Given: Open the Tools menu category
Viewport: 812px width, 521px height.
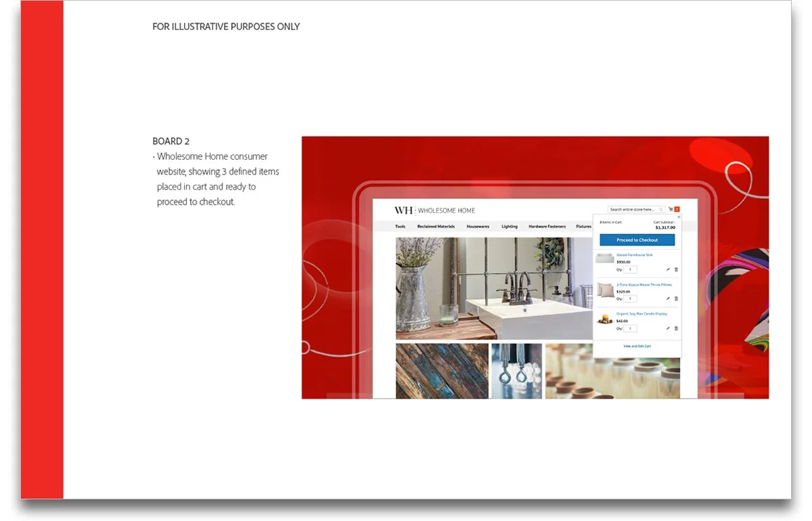Looking at the screenshot, I should 400,227.
